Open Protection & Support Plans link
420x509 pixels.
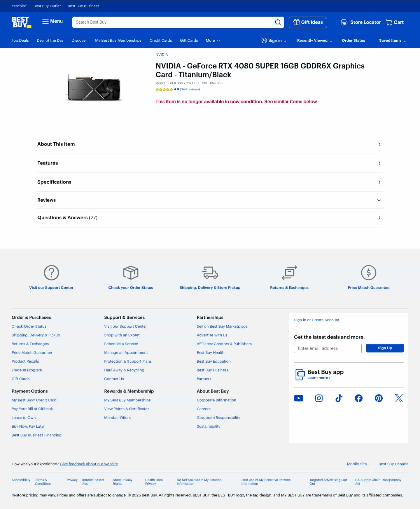click(128, 361)
